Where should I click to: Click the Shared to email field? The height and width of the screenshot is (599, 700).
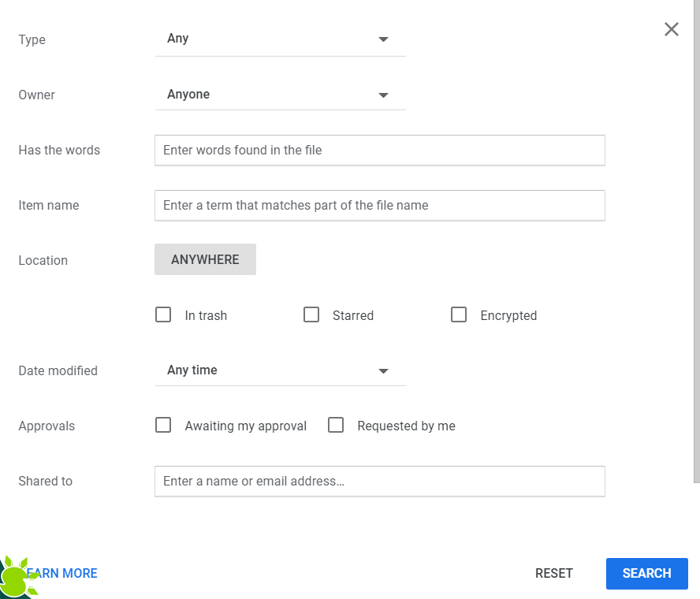click(x=379, y=481)
